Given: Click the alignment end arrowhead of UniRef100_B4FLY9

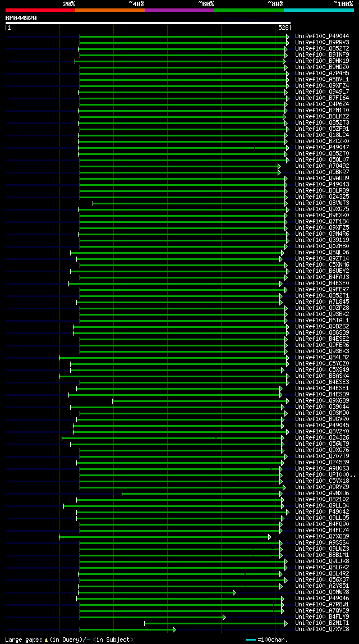Looking at the screenshot, I should (x=224, y=617).
